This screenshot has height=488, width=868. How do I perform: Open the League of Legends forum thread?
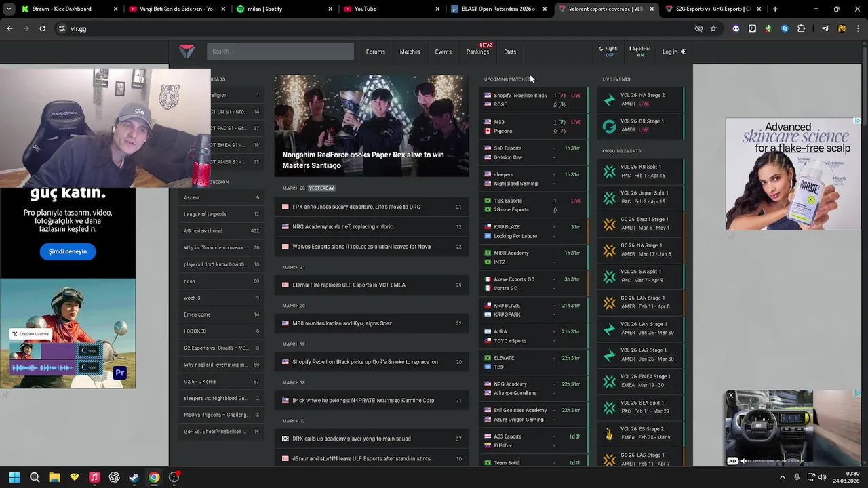click(221, 214)
